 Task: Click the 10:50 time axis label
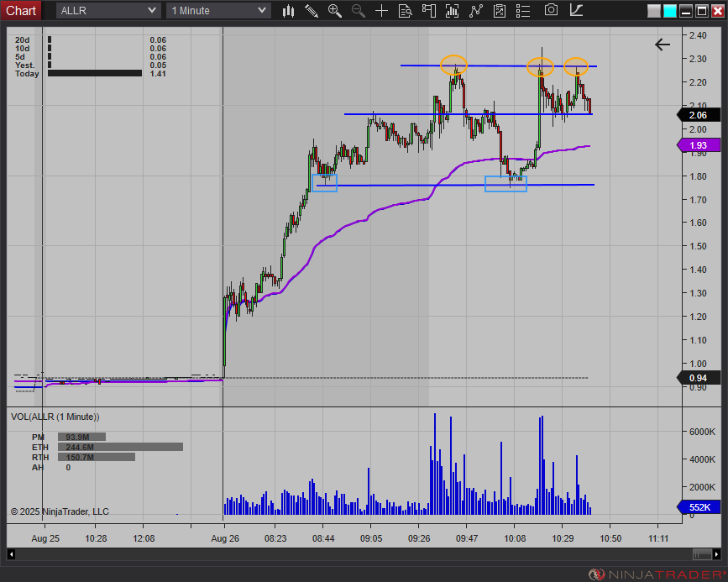(x=610, y=538)
